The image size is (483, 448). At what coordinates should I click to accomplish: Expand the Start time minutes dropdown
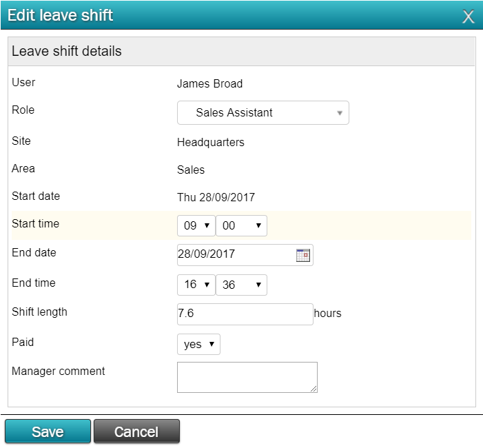[241, 225]
